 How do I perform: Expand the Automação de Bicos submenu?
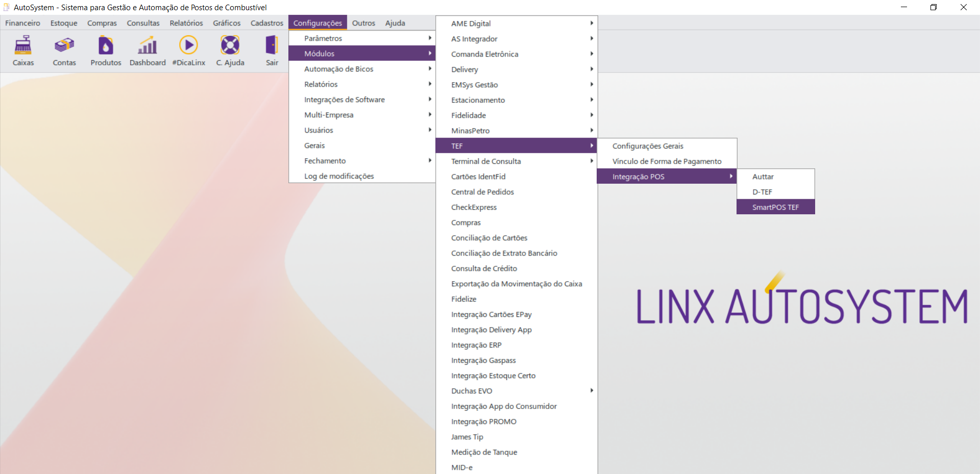click(362, 69)
